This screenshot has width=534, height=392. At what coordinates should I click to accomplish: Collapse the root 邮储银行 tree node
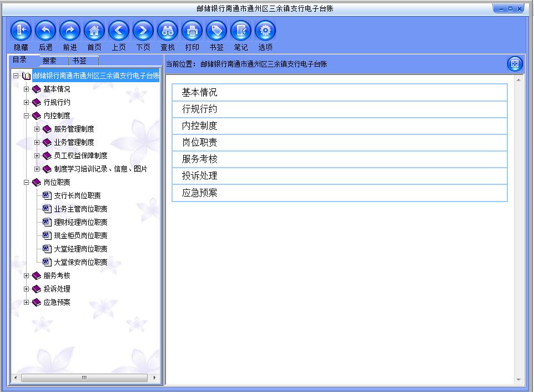pos(16,76)
